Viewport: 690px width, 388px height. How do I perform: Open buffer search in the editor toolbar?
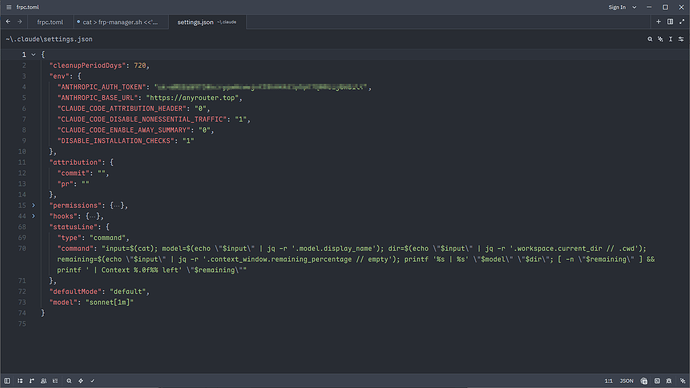point(650,39)
